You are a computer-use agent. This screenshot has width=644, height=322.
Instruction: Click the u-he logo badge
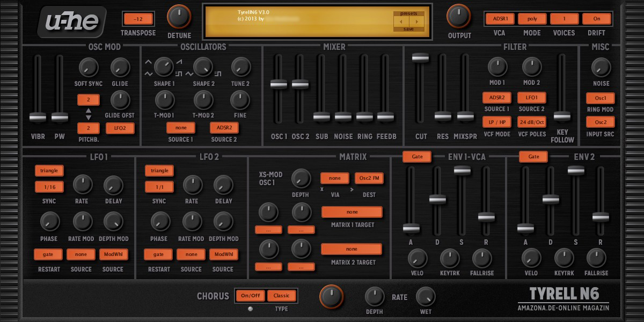(71, 22)
